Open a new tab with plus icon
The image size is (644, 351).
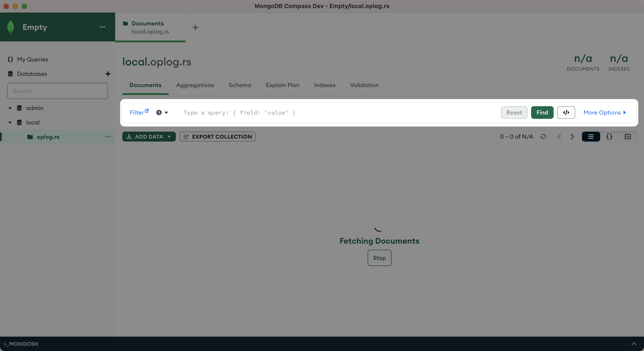[x=195, y=27]
